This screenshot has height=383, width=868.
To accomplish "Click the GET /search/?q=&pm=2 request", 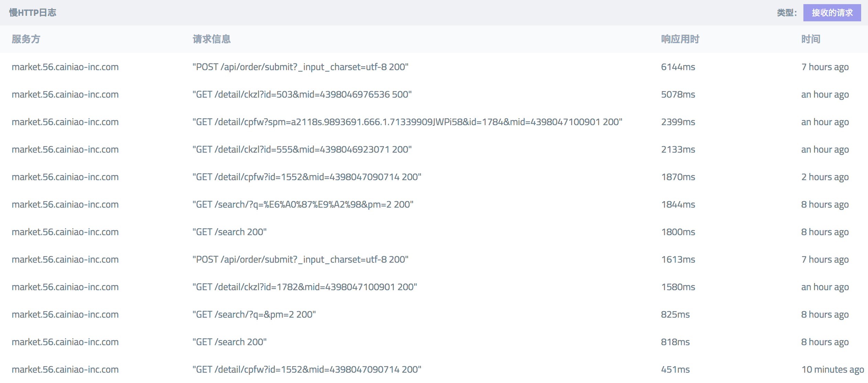I will [254, 314].
